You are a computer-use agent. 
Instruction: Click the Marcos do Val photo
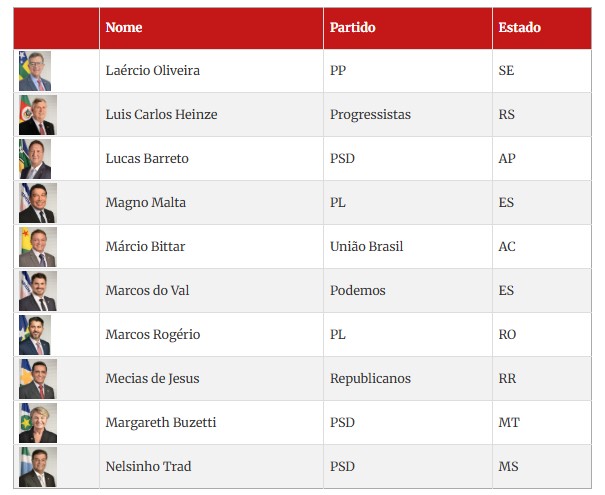pos(38,291)
